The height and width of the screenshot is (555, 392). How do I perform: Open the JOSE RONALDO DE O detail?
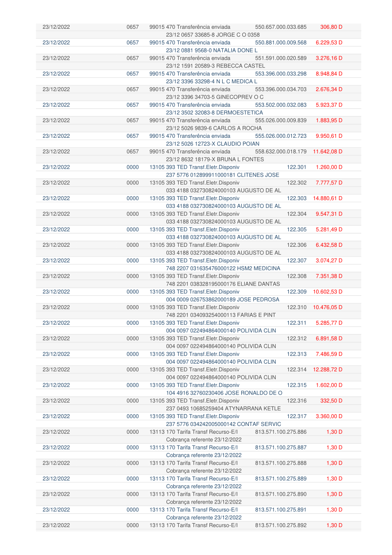point(221,393)
